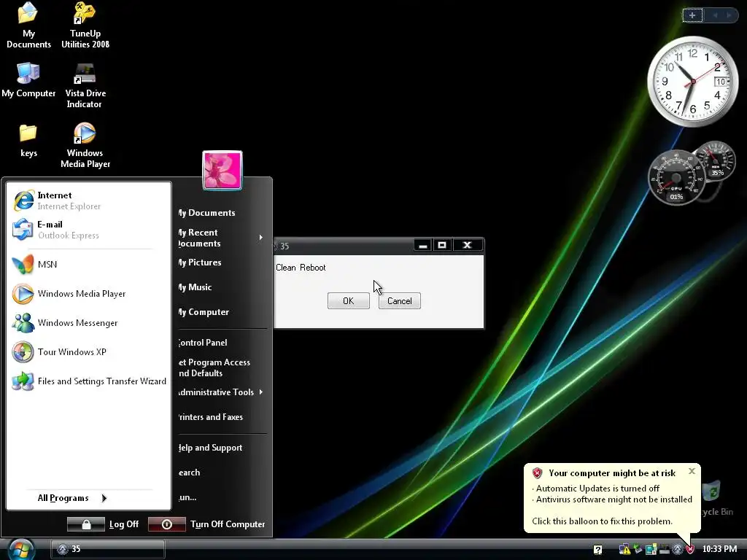Start Windows Media Player from Start menu list
The width and height of the screenshot is (747, 560).
click(89, 294)
